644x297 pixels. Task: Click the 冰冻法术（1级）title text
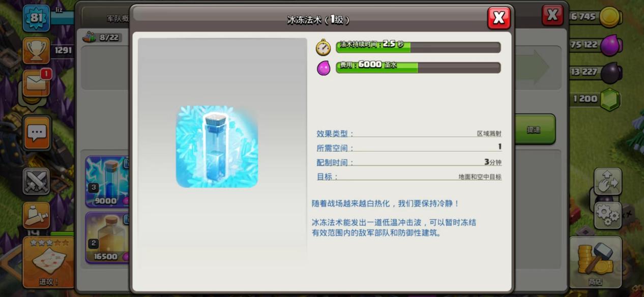318,20
